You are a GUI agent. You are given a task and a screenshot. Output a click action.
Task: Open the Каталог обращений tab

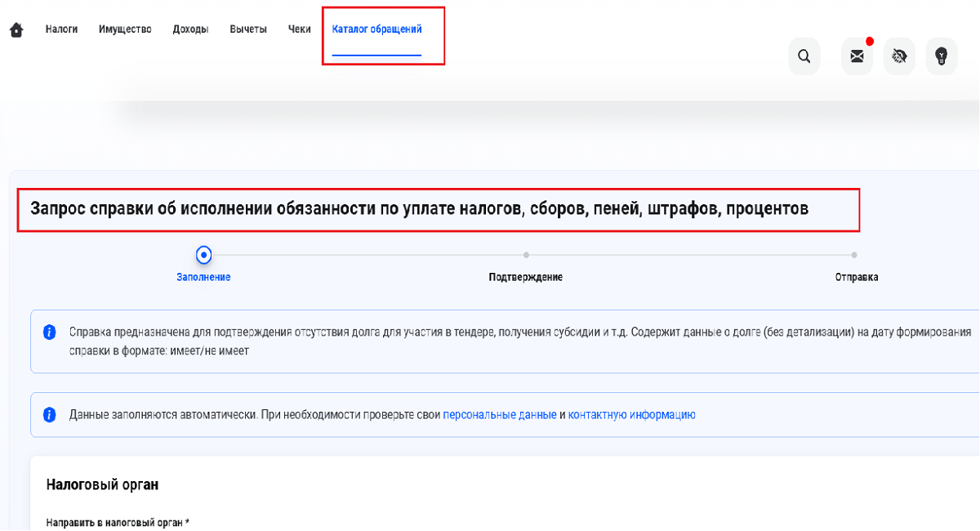376,29
